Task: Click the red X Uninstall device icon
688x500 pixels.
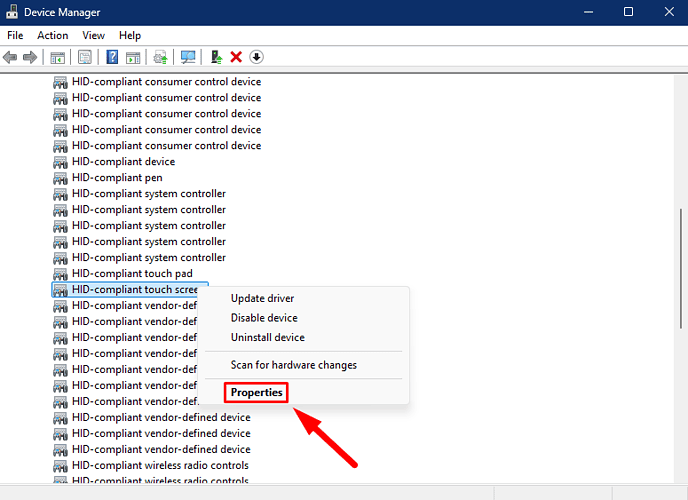Action: 236,57
